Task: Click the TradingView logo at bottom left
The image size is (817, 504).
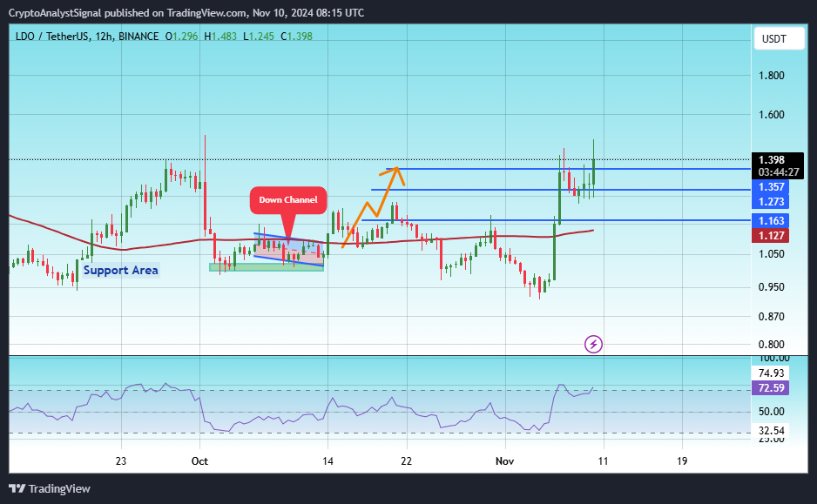Action: 50,488
